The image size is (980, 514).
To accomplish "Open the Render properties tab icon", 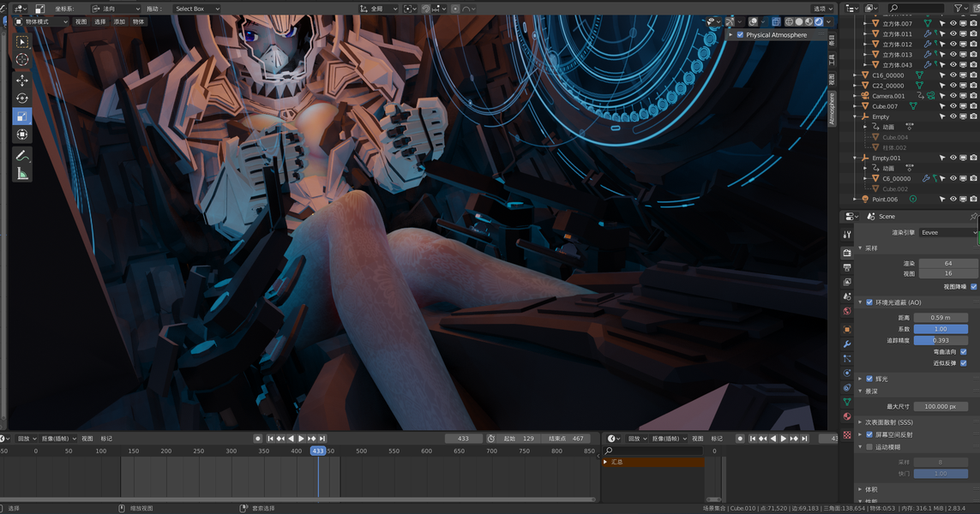I will 847,253.
